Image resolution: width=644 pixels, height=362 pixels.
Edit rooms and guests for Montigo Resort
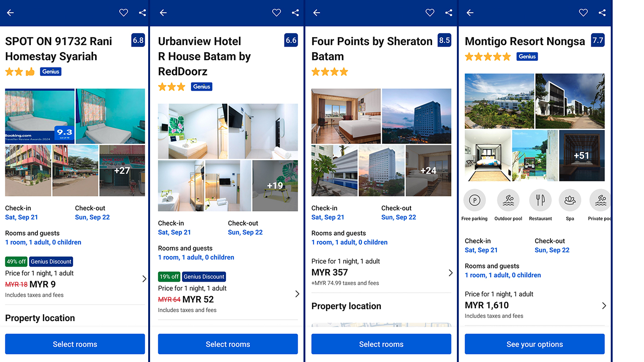(x=502, y=275)
